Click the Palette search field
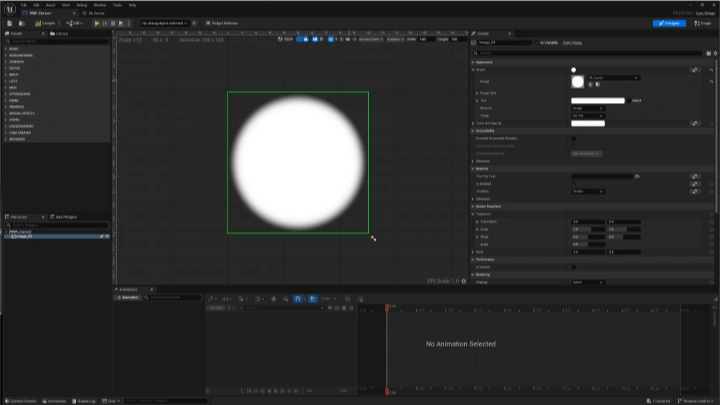The image size is (720, 405). [x=57, y=41]
